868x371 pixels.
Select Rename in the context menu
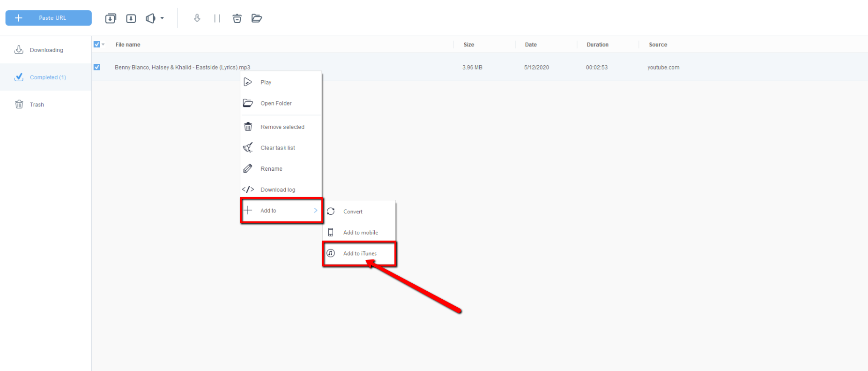(x=271, y=169)
